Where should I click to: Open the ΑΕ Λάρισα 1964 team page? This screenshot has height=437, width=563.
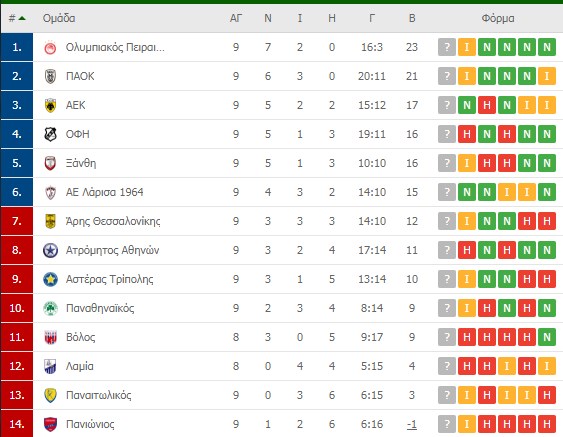104,192
